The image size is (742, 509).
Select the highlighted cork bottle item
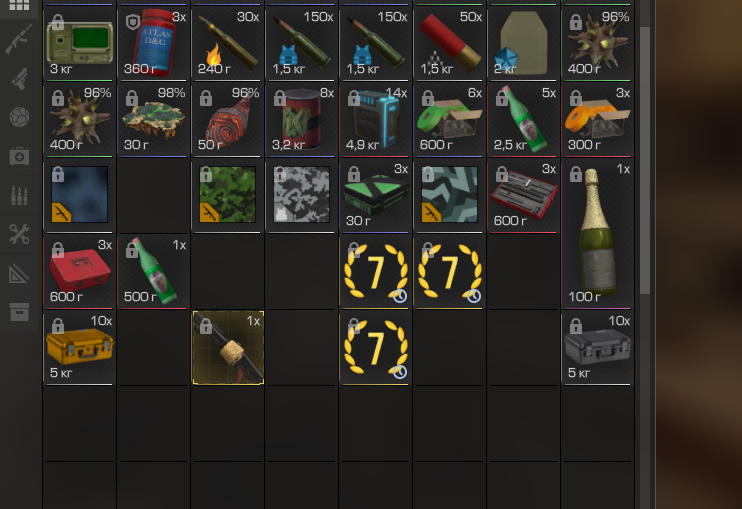[x=228, y=348]
